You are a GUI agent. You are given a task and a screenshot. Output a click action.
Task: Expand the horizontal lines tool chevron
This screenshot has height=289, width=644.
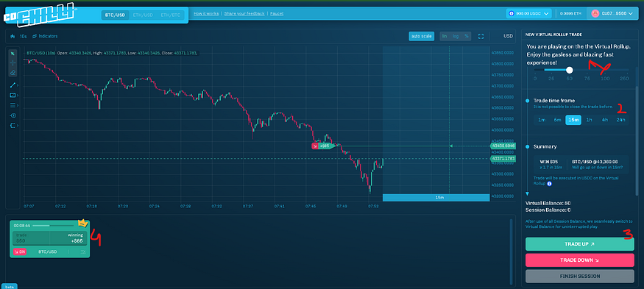[18, 105]
